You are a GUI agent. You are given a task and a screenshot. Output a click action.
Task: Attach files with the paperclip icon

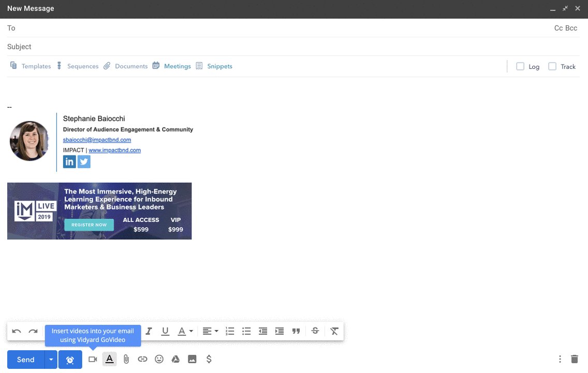point(126,360)
